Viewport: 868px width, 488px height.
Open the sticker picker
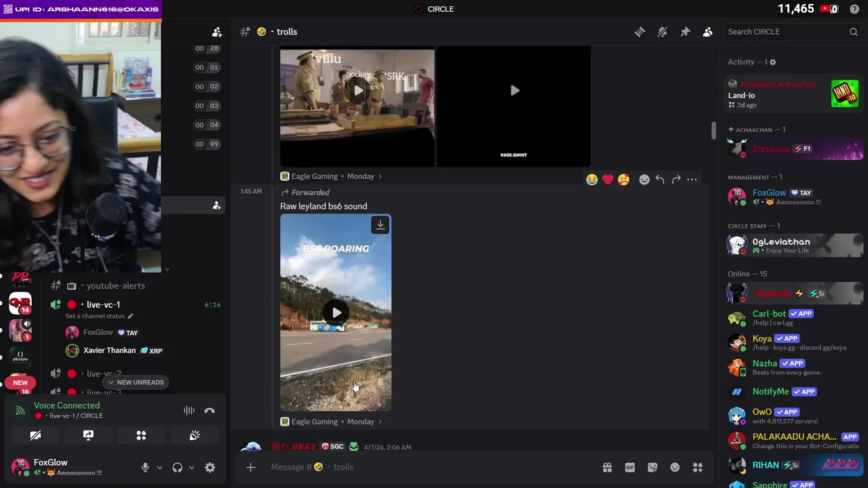tap(652, 468)
